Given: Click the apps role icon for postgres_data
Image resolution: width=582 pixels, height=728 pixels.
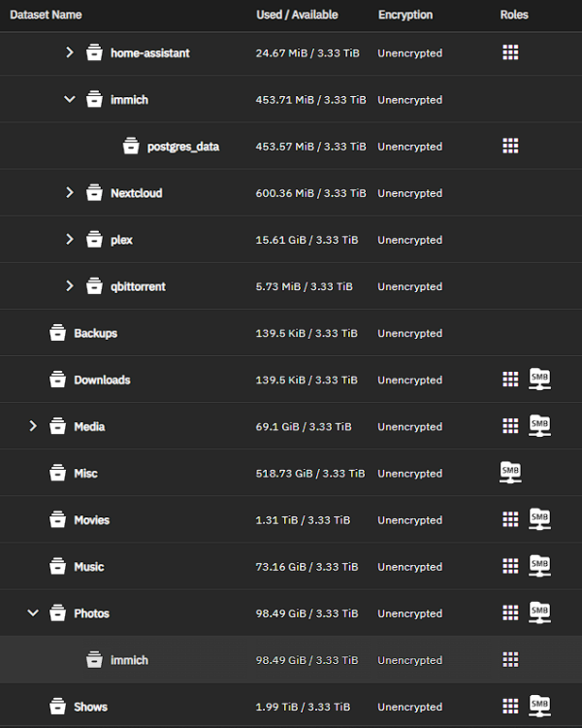Looking at the screenshot, I should click(510, 146).
